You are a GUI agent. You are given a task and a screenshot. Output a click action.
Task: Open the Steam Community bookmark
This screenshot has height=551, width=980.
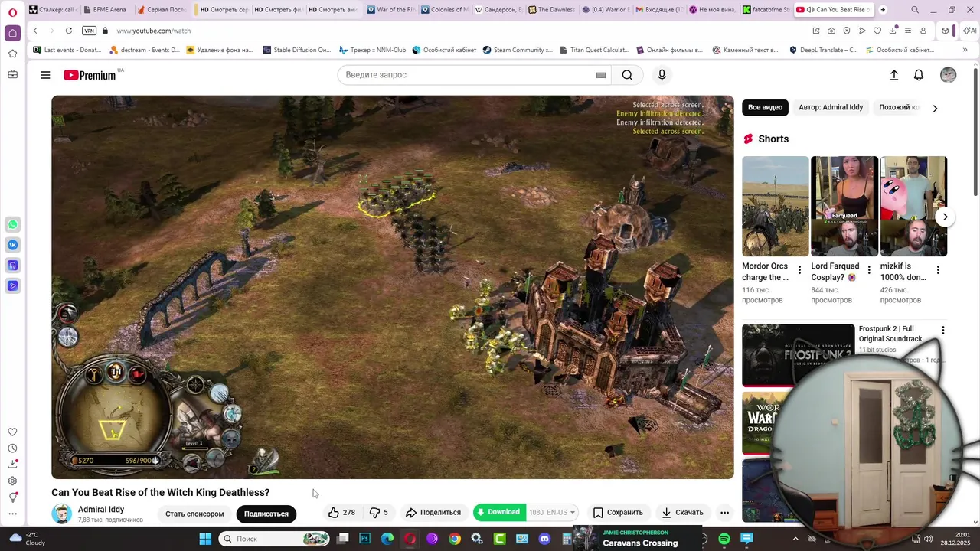pyautogui.click(x=518, y=50)
